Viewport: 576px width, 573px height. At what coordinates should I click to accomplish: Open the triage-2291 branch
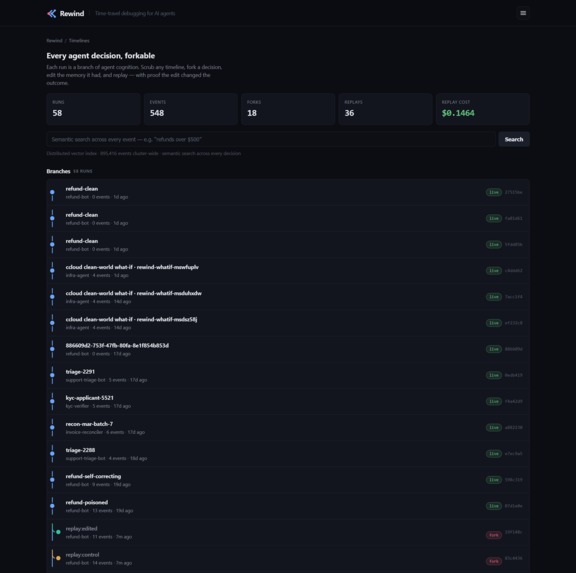click(288, 375)
